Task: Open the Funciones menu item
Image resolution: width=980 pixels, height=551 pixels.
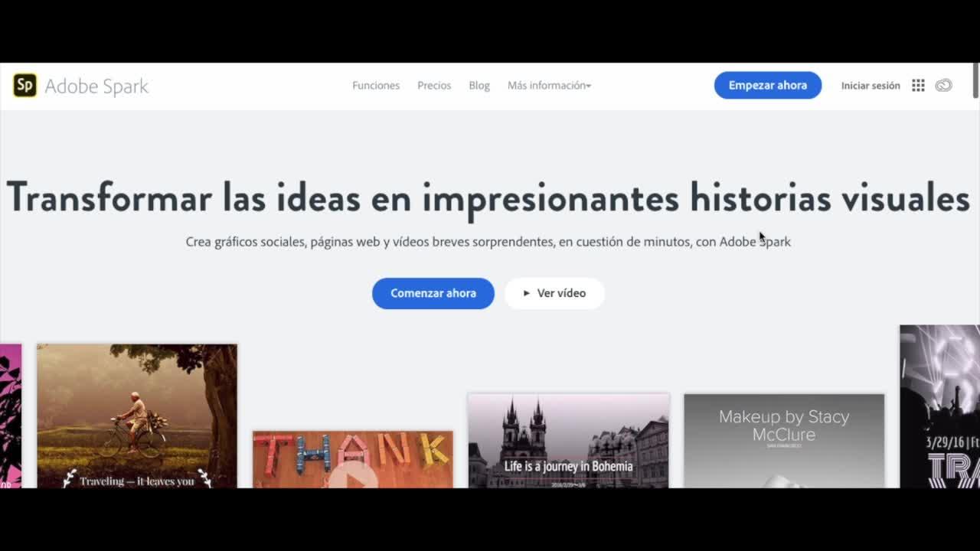Action: (x=376, y=86)
